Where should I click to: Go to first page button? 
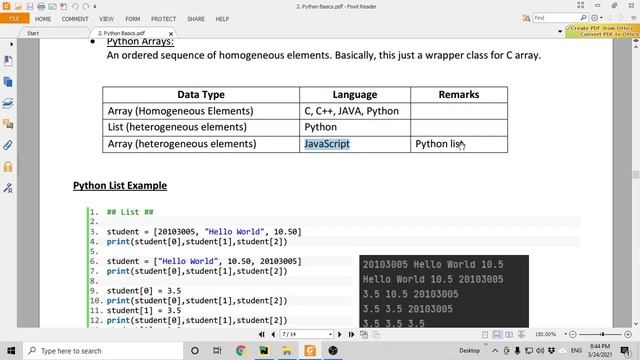tap(262, 334)
